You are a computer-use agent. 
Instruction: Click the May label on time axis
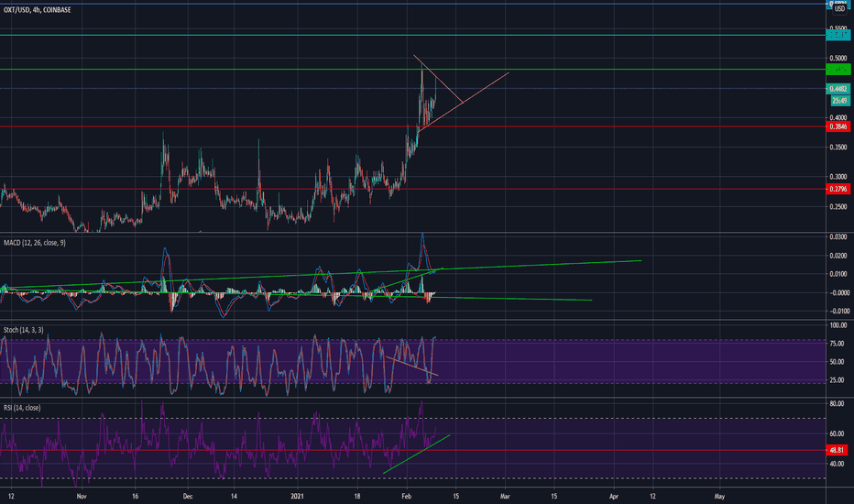pyautogui.click(x=719, y=497)
